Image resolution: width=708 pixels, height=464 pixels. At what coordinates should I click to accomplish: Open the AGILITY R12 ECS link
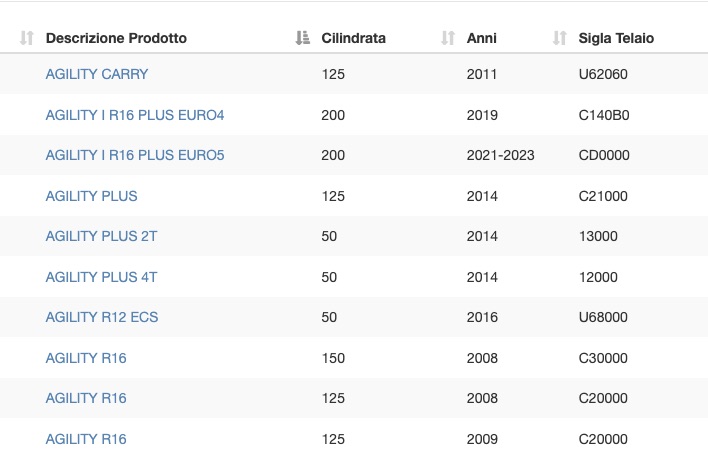(x=102, y=317)
